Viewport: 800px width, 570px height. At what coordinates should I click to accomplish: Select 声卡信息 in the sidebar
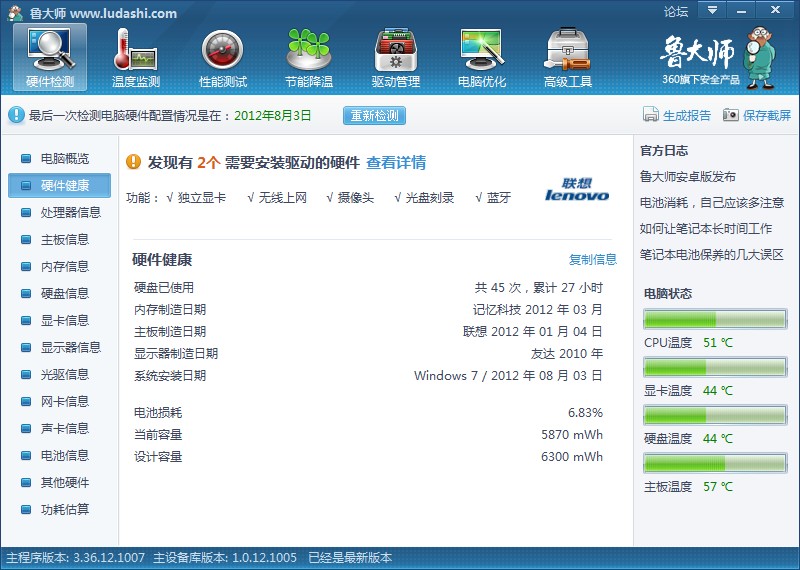pos(60,429)
